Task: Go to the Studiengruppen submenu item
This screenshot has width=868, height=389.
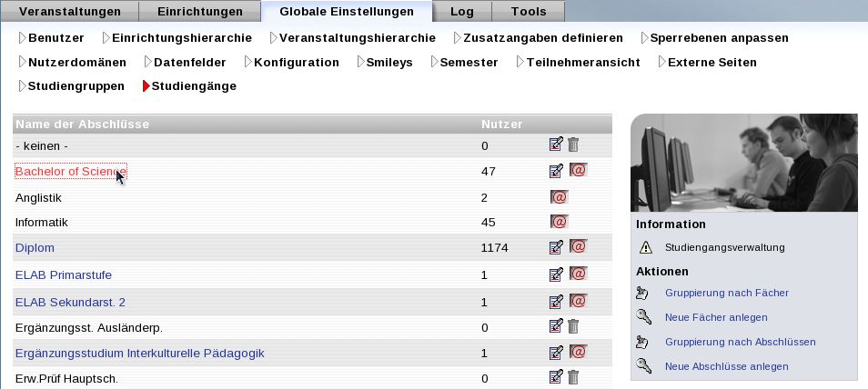Action: (76, 85)
